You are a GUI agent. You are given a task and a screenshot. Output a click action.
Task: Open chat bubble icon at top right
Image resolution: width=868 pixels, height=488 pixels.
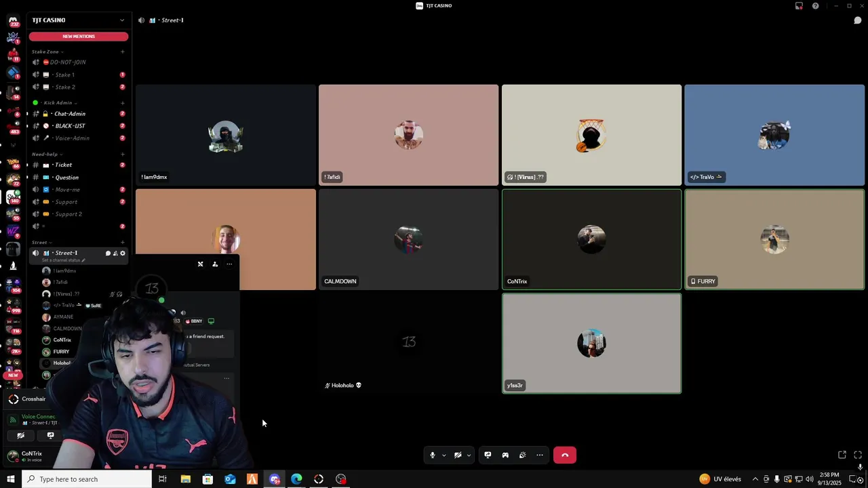click(x=858, y=20)
